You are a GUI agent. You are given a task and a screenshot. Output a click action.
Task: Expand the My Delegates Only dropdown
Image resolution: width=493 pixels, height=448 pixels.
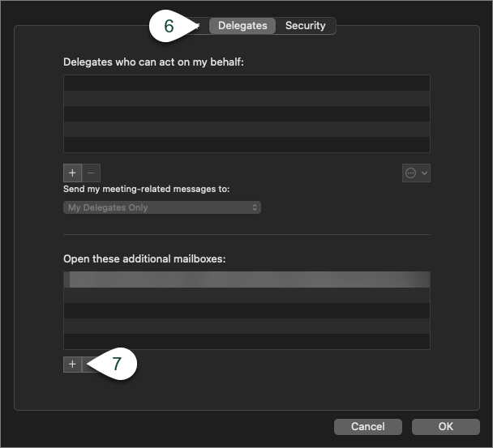point(162,207)
